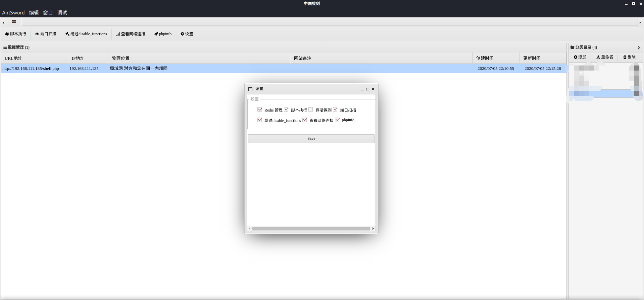Uncheck 端口扫描 in the settings dialog
Viewport: 644px width, 300px height.
(335, 110)
